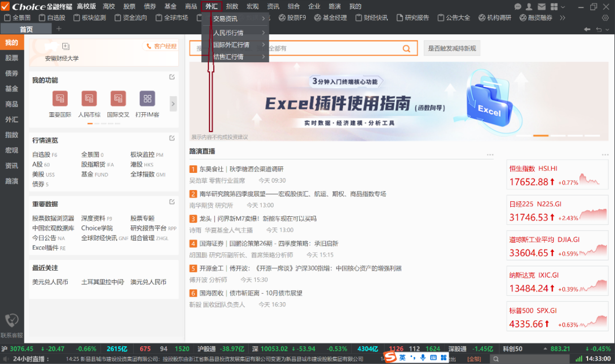Switch to 债券 in left sidebar
Viewport: 615px width, 364px height.
click(12, 73)
